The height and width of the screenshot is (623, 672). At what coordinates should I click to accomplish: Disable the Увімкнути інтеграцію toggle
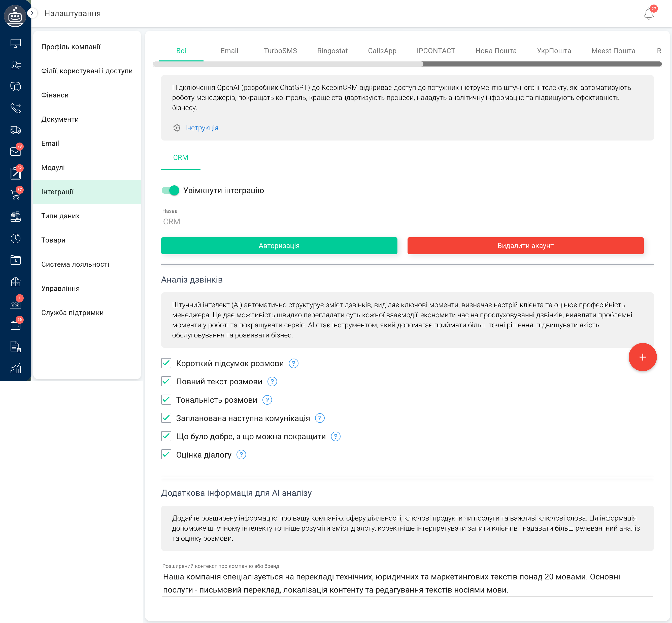click(170, 190)
